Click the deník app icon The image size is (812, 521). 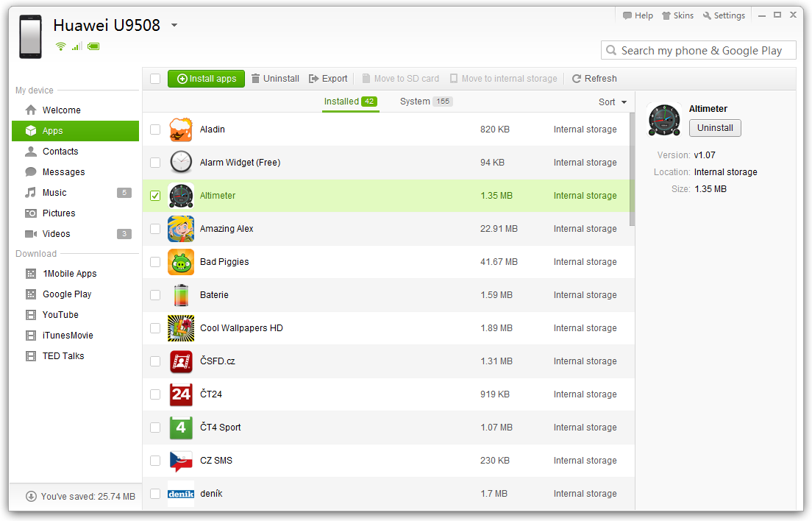[181, 494]
